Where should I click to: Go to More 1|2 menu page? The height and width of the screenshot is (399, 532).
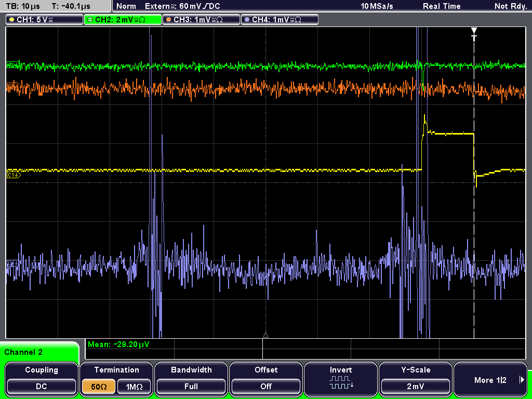pyautogui.click(x=490, y=379)
